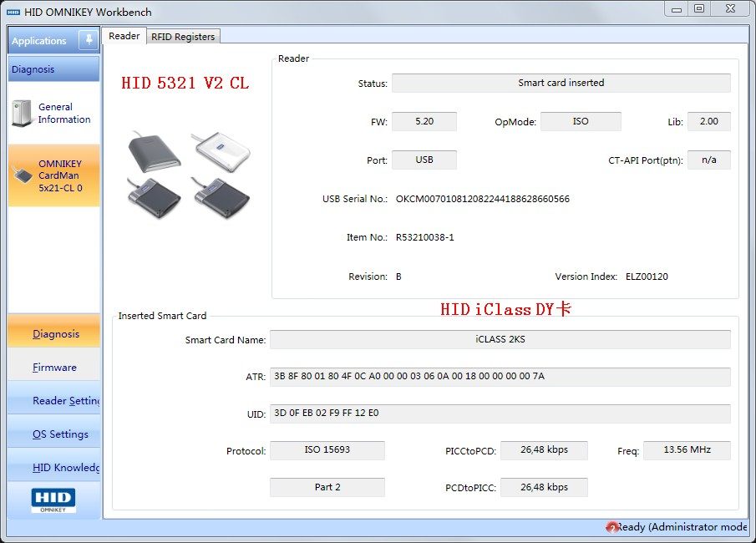Screen dimensions: 756x543
Task: Click the Revision value B
Action: [398, 277]
